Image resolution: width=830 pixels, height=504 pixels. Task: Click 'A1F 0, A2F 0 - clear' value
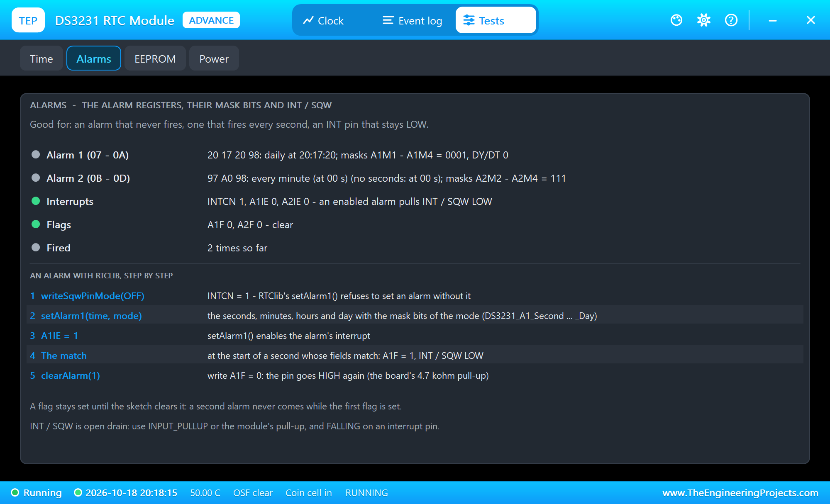coord(250,225)
